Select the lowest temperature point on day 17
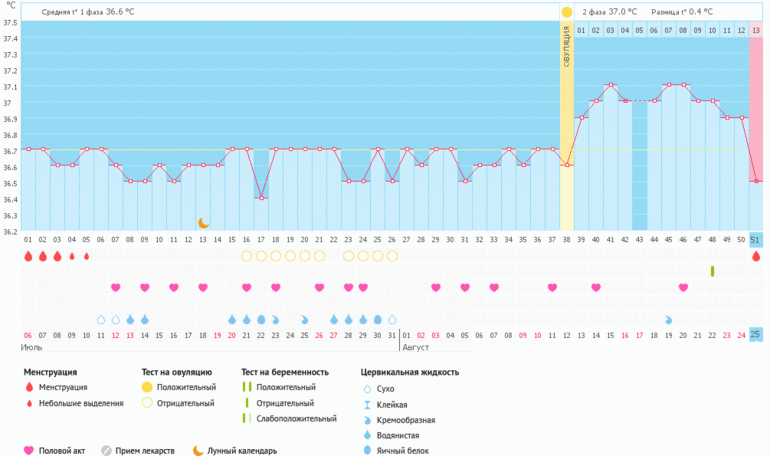 (x=261, y=198)
